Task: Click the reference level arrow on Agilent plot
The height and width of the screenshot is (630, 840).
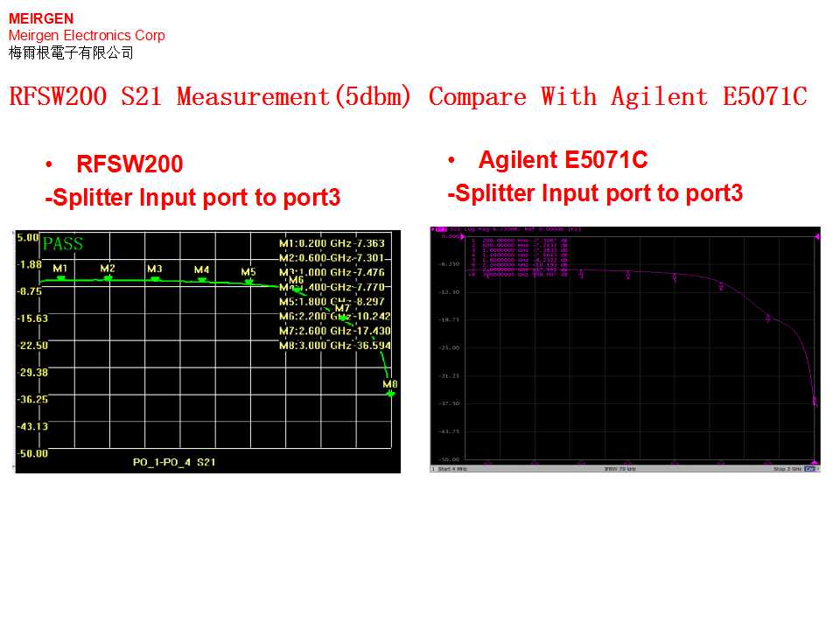Action: point(816,236)
